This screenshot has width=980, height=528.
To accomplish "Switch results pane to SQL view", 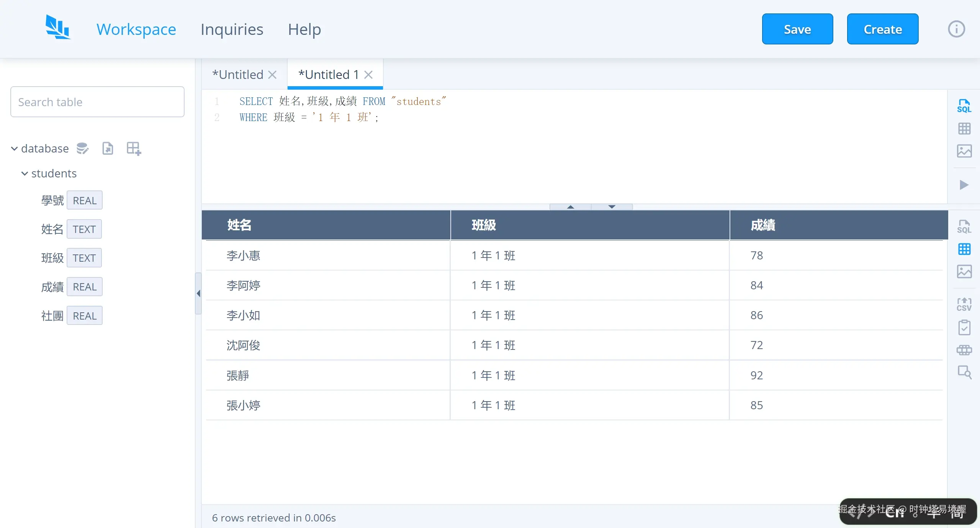I will 965,226.
